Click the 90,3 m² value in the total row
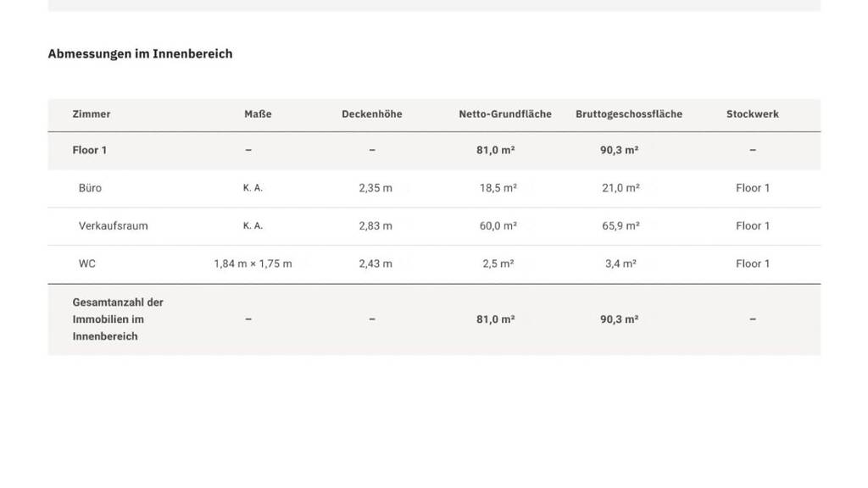The width and height of the screenshot is (868, 488). pyautogui.click(x=620, y=319)
